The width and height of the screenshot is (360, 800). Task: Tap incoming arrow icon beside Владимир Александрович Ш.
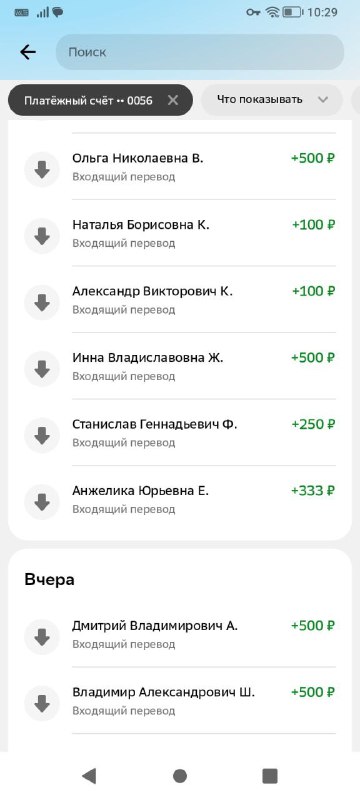42,704
